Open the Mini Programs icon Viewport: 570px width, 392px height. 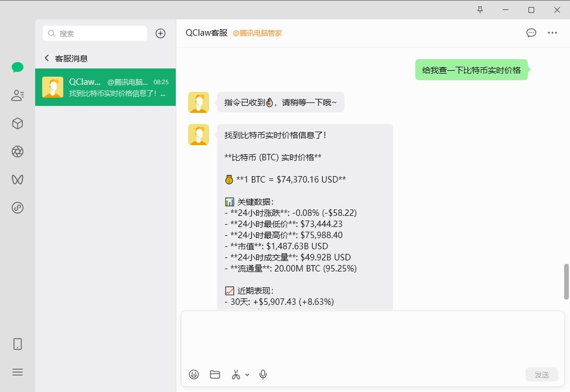pyautogui.click(x=18, y=207)
